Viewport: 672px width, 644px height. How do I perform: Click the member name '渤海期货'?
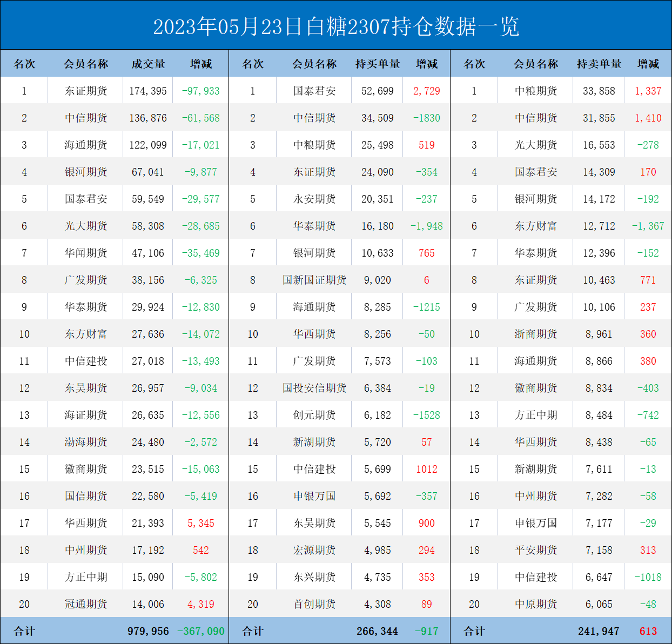(86, 442)
